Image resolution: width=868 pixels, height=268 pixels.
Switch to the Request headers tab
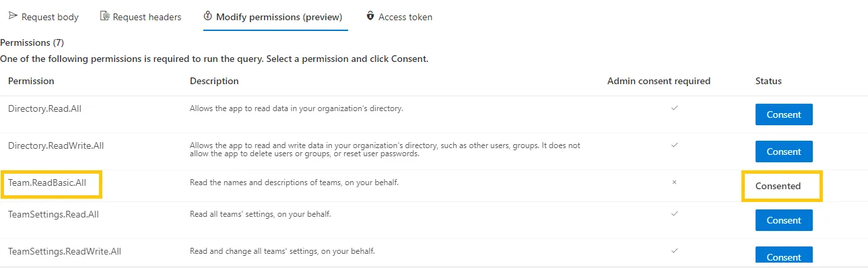tap(141, 17)
